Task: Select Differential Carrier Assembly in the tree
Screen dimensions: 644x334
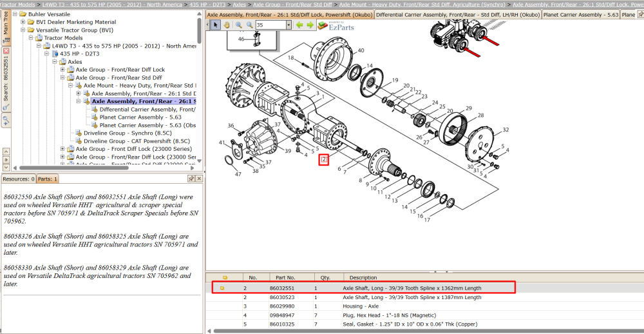Action: coord(147,110)
